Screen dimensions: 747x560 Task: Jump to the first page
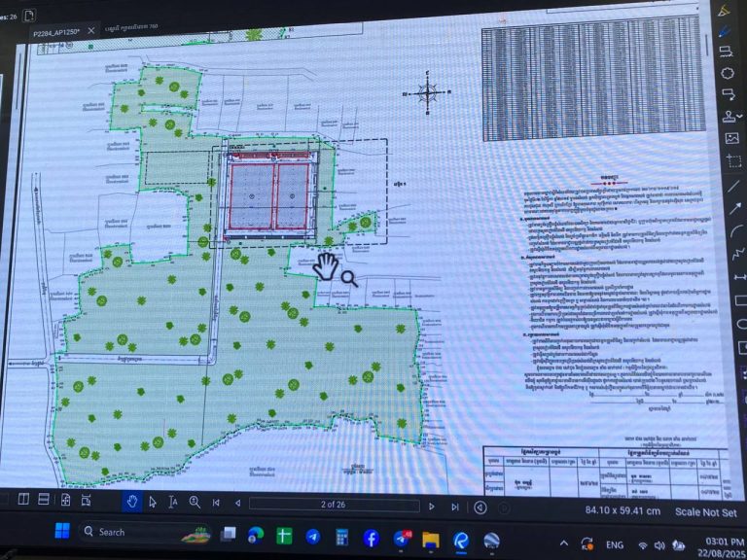(x=216, y=503)
